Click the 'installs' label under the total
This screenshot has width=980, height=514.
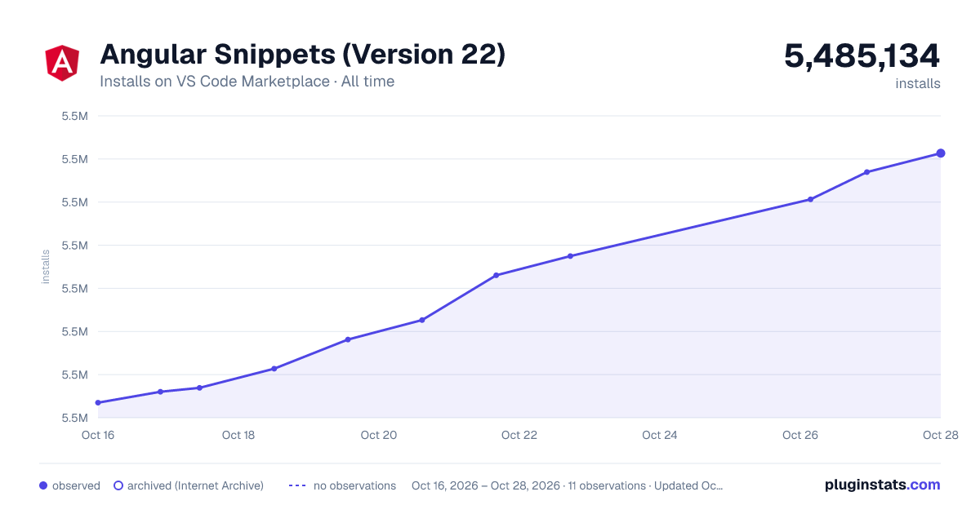918,83
